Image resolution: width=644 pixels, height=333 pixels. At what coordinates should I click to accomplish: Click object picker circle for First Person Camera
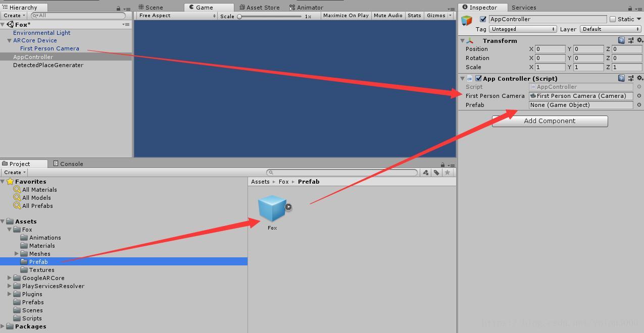(x=639, y=96)
